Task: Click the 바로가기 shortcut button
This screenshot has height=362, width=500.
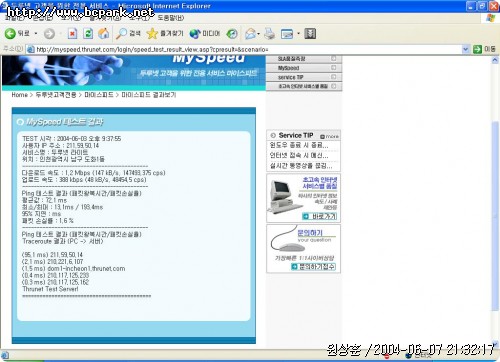Action: point(319,216)
